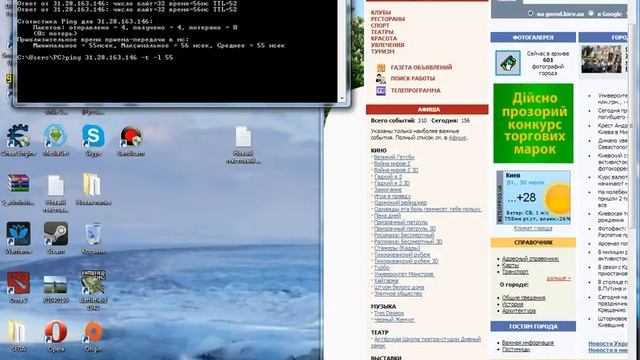
Task: Open the city news photo thumbnail
Action: pyautogui.click(x=601, y=60)
